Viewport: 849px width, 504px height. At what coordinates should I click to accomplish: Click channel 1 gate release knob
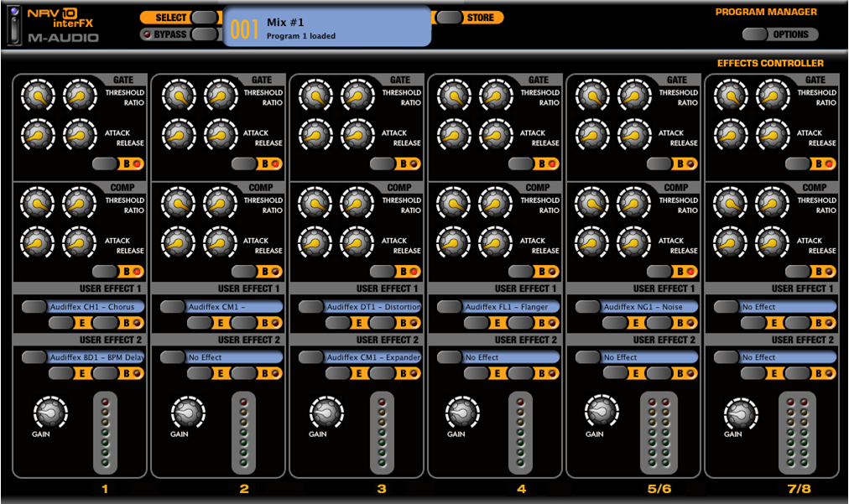(x=81, y=135)
